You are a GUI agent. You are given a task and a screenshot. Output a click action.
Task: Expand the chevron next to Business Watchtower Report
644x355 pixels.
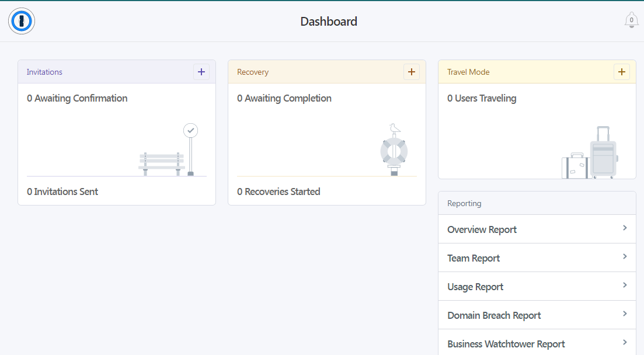coord(625,342)
